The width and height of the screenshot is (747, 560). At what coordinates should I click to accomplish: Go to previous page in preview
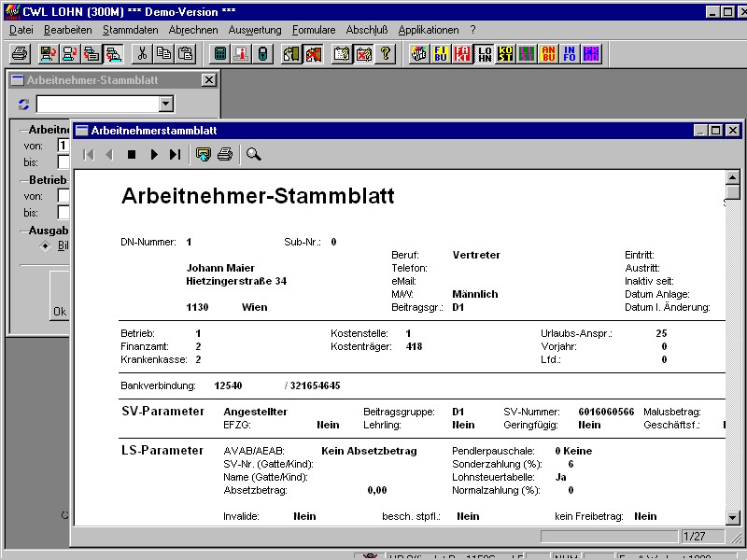(109, 154)
